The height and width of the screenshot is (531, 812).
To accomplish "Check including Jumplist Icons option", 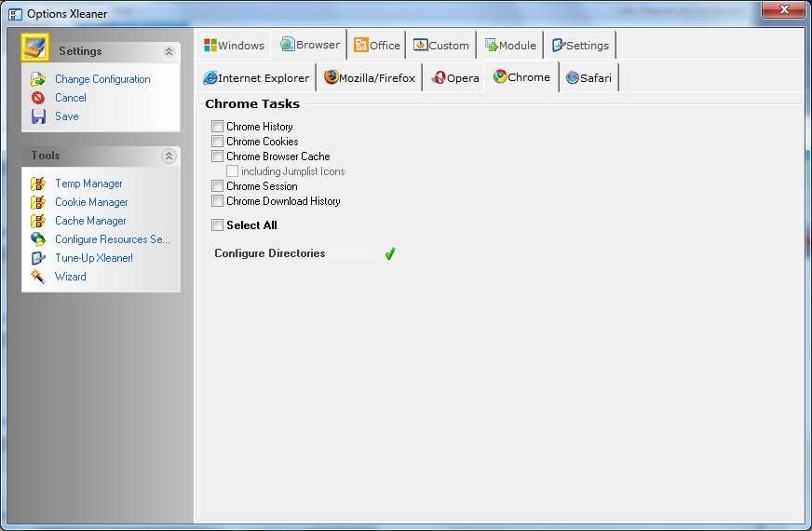I will pos(233,171).
